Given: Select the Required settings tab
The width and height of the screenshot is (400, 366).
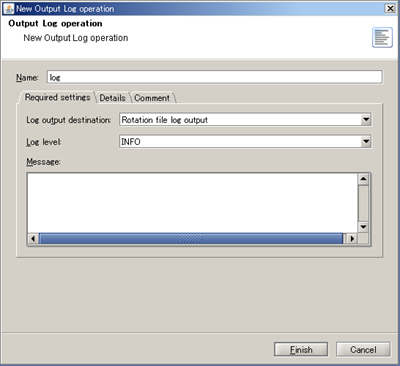Looking at the screenshot, I should pyautogui.click(x=58, y=97).
